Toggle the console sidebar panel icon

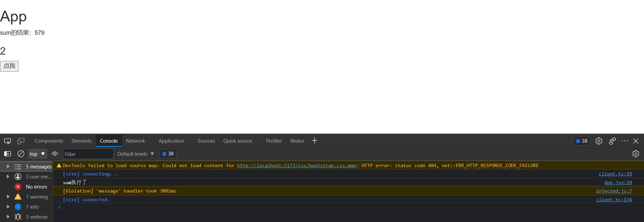point(7,154)
